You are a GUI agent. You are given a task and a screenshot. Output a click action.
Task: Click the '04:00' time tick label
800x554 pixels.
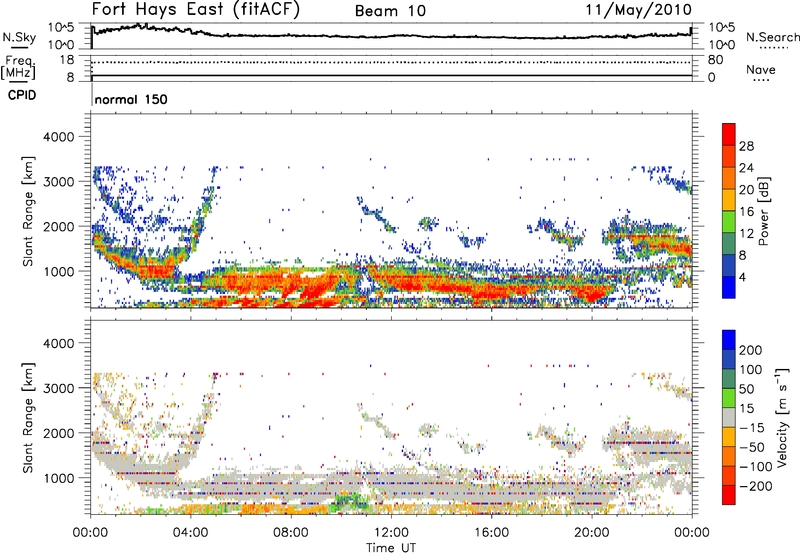tap(191, 533)
